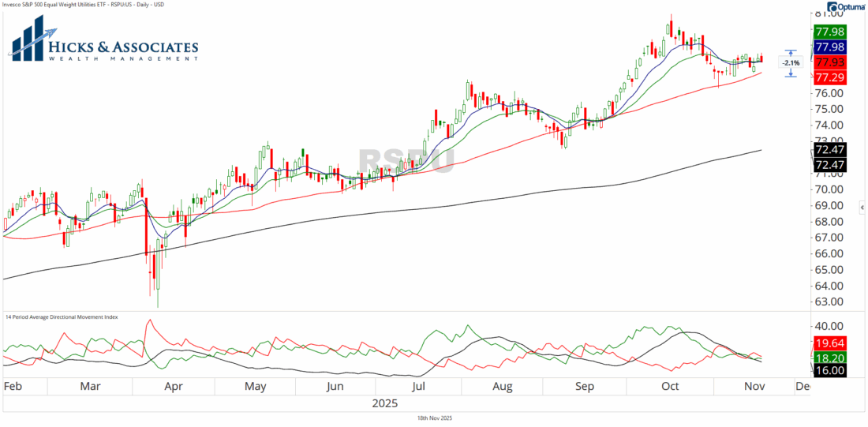Click the black 16.00 ADX value tag
Viewport: 868px width, 427px height.
pos(829,370)
